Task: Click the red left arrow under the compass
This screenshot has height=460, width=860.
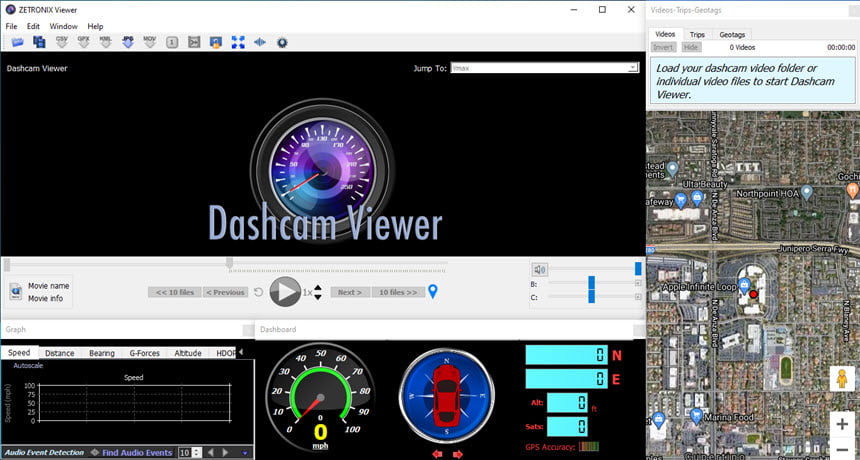Action: tap(437, 455)
